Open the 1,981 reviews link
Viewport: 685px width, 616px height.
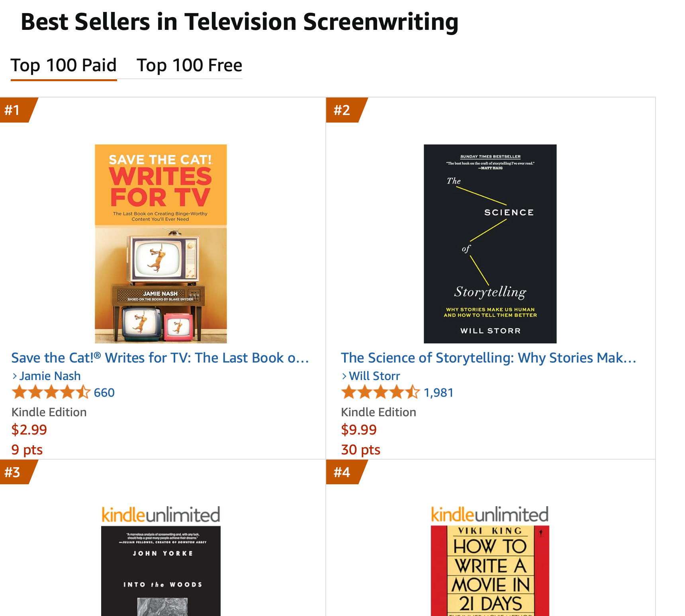pos(438,393)
